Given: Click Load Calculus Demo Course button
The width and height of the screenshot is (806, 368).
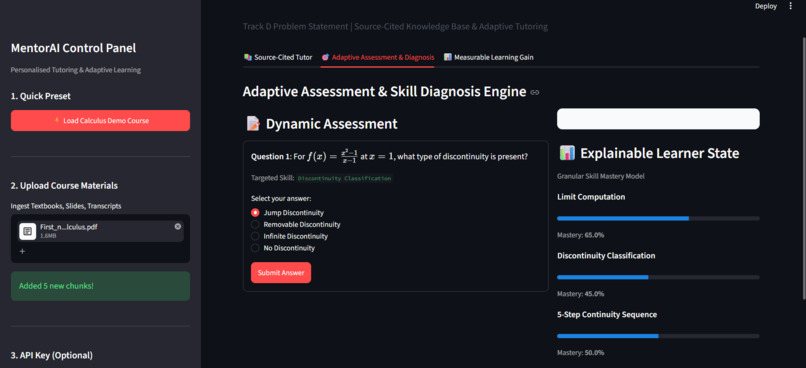Looking at the screenshot, I should pyautogui.click(x=100, y=121).
